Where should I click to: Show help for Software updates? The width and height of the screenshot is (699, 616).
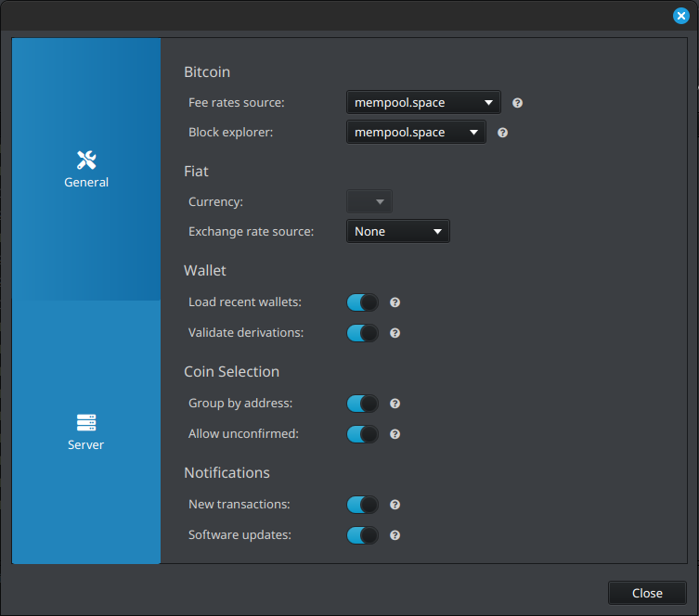pos(395,535)
